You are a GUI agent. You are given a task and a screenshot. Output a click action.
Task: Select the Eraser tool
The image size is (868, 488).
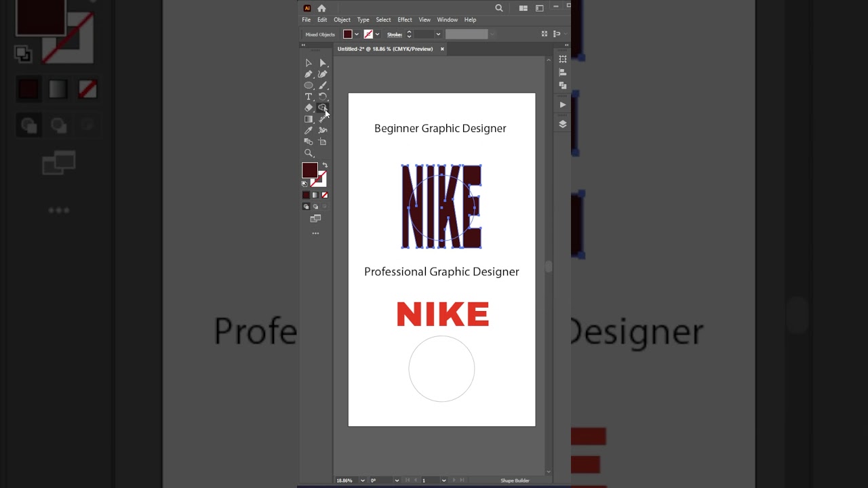click(309, 108)
